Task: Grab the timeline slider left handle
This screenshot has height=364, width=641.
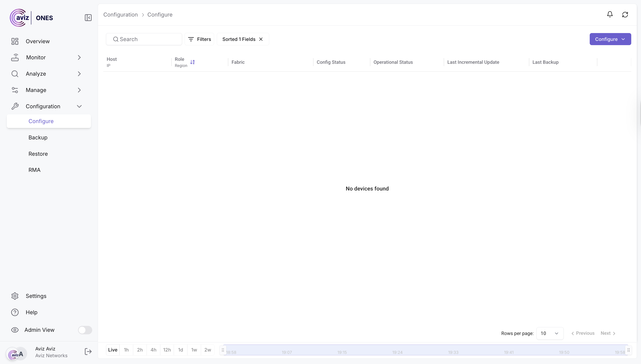Action: (x=223, y=350)
